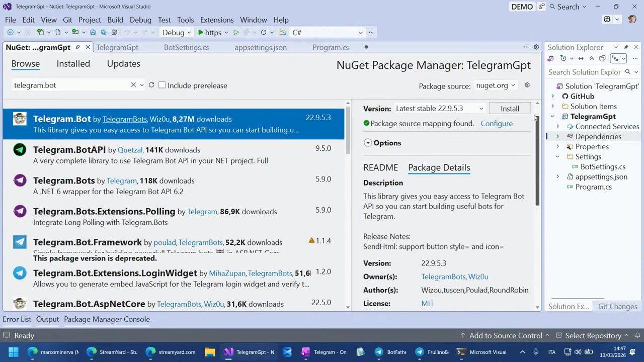Open the Latest stable 22.9.5.3 version dropdown

439,109
